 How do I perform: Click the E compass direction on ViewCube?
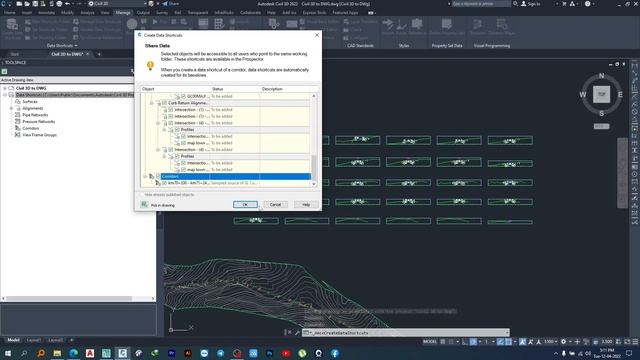pyautogui.click(x=620, y=95)
